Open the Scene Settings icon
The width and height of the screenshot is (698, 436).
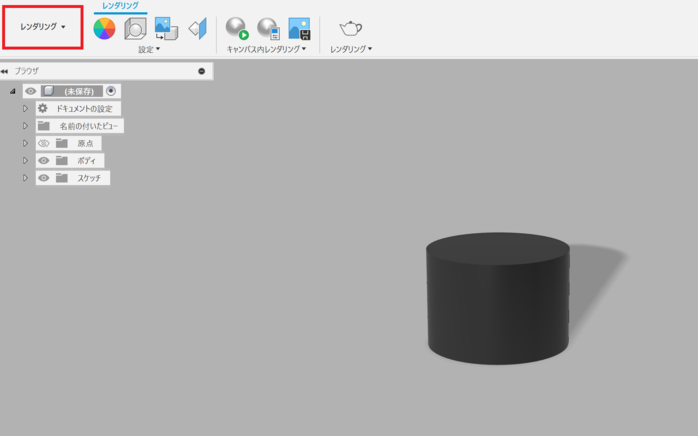click(135, 29)
